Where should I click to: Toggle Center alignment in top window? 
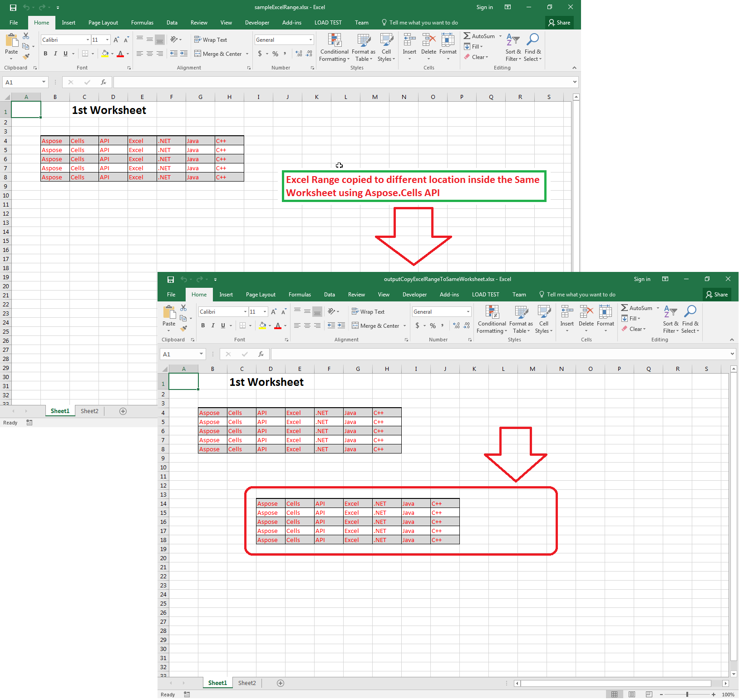(150, 54)
